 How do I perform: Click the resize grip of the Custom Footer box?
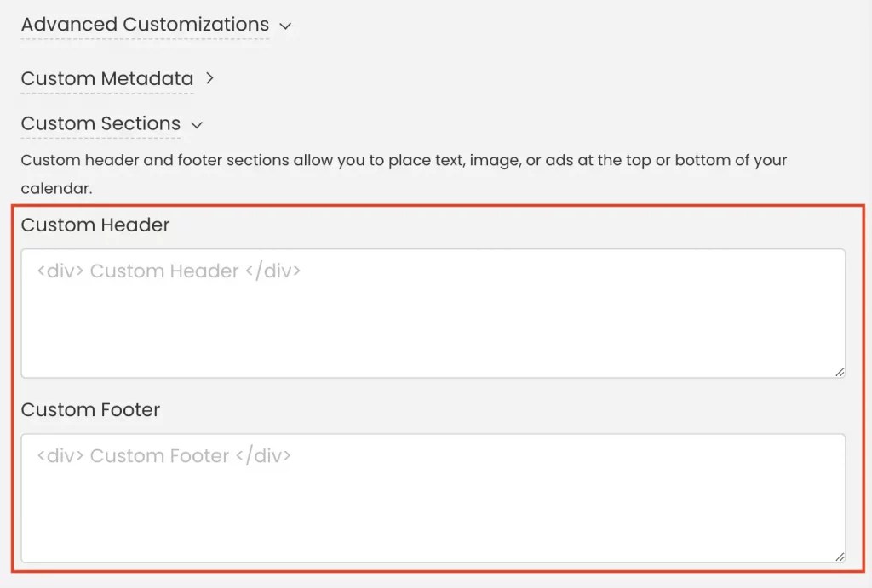[x=840, y=556]
